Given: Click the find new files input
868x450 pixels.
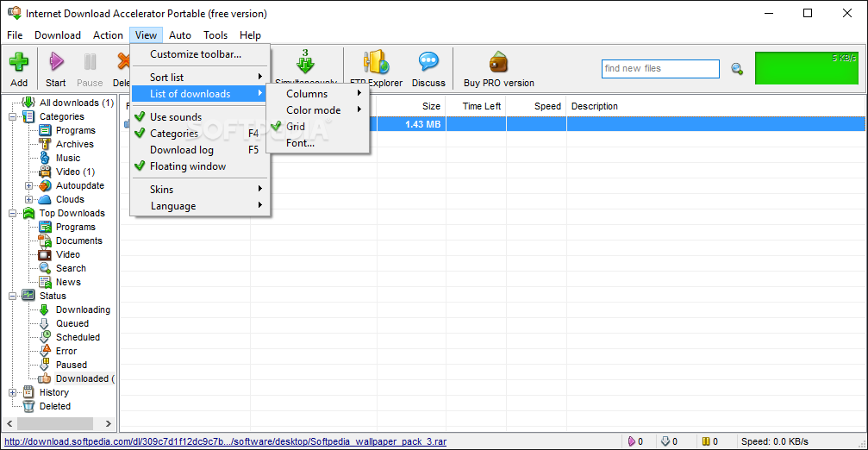Looking at the screenshot, I should tap(660, 69).
